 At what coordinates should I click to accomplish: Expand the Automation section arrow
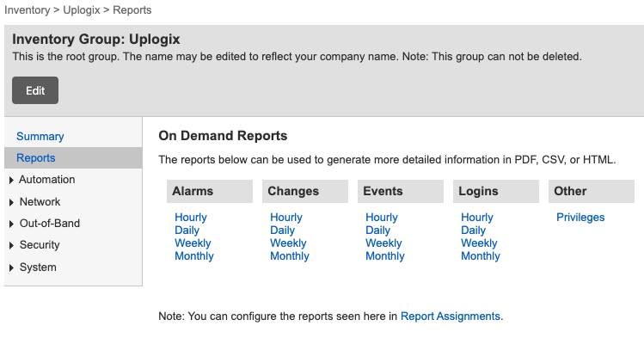(11, 180)
